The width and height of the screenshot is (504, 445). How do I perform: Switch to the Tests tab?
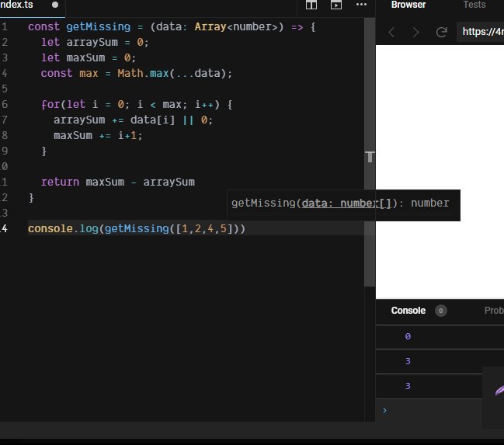click(x=474, y=5)
